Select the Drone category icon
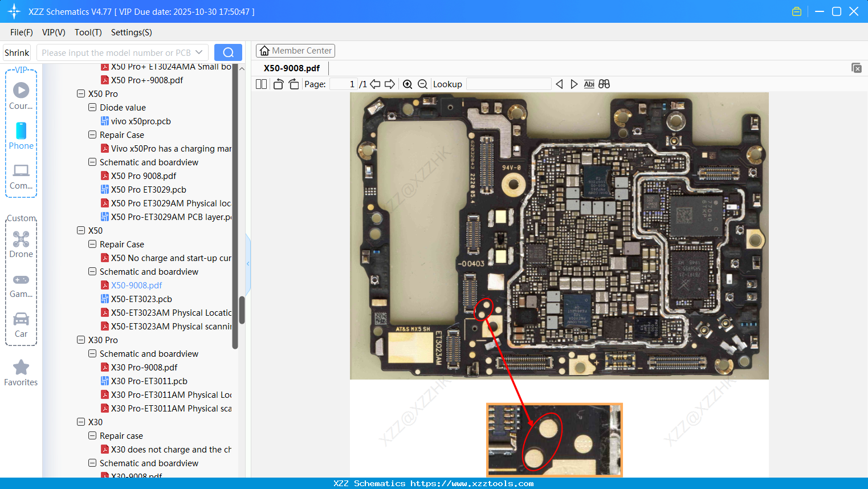Image resolution: width=868 pixels, height=489 pixels. click(x=21, y=244)
